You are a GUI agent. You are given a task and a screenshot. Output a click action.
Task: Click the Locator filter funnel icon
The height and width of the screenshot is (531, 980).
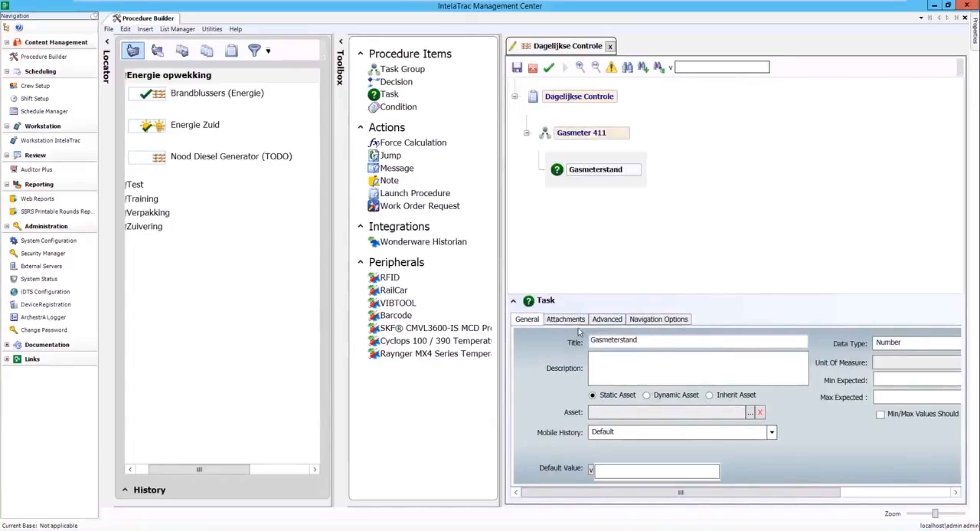tap(254, 50)
